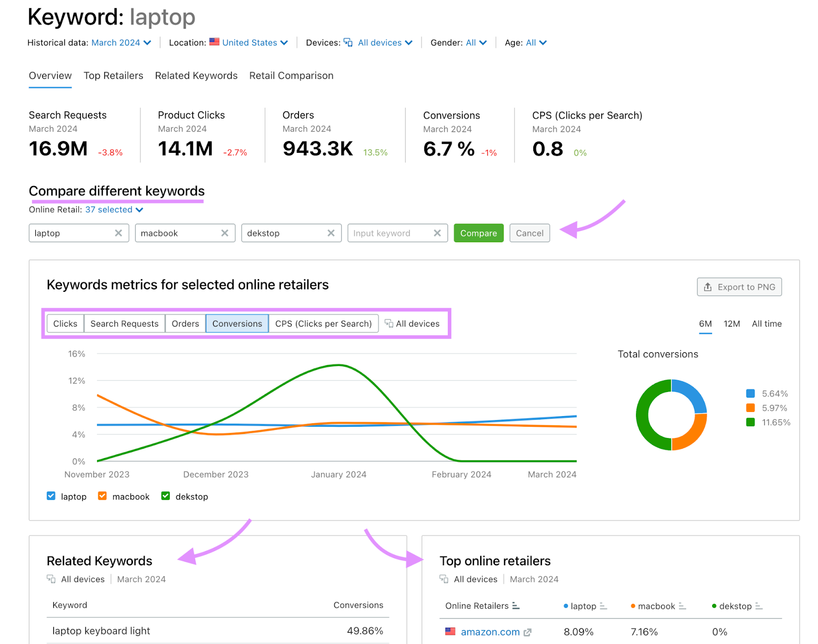Toggle the laptop series checkbox
Screen dimensions: 818x644
pos(51,496)
